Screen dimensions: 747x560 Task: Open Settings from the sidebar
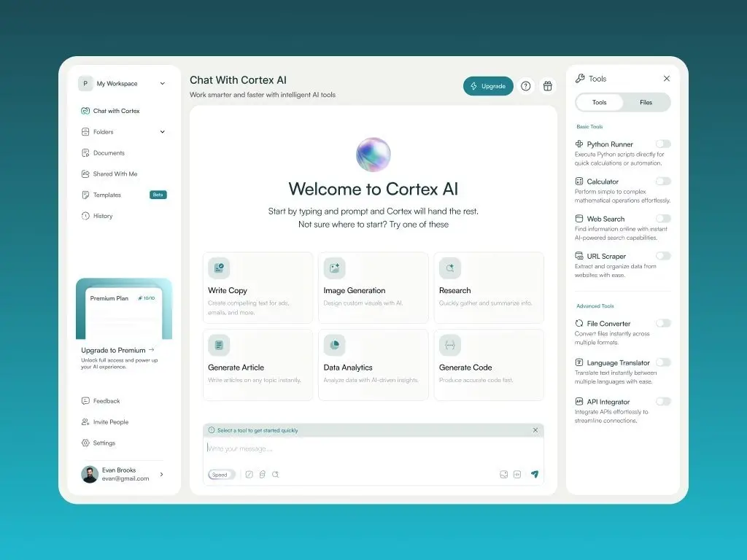click(x=98, y=443)
